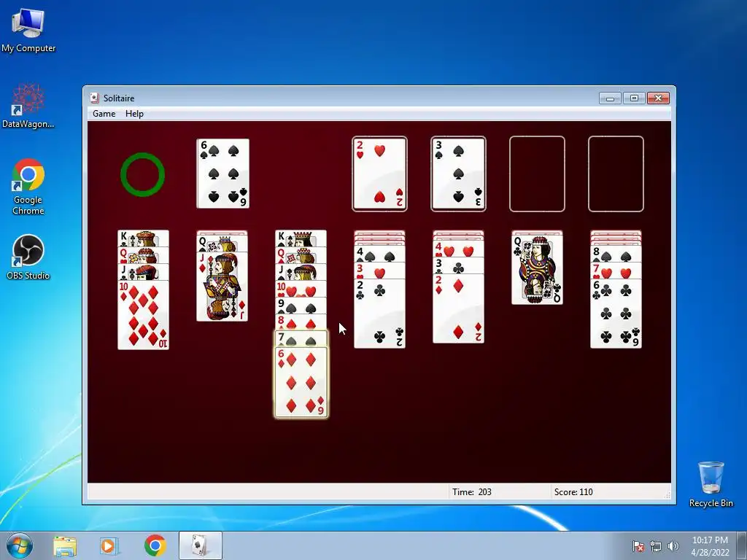
Task: Open the Help menu
Action: pyautogui.click(x=134, y=114)
